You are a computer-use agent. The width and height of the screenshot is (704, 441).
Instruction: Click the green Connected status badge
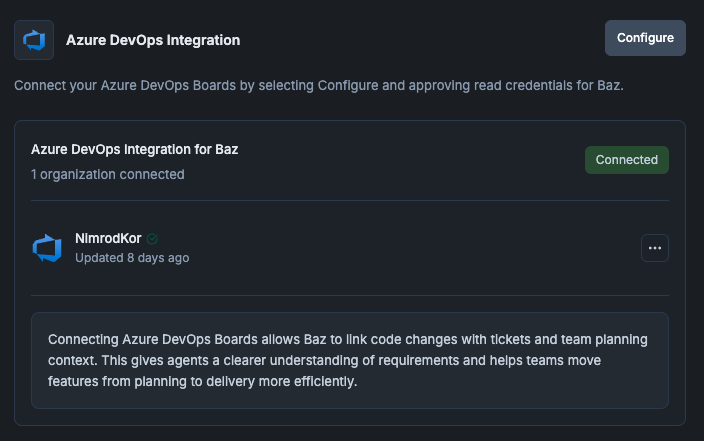pos(627,160)
